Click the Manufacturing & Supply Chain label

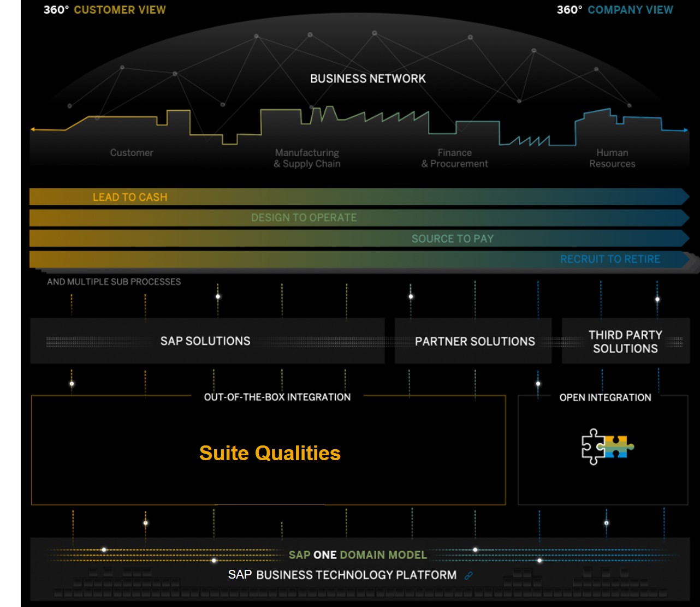tap(307, 158)
